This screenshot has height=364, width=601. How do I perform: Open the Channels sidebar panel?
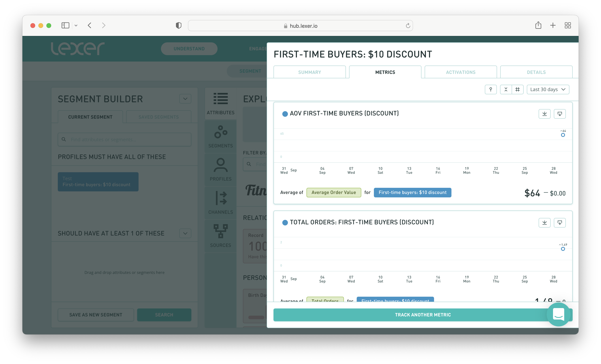221,203
